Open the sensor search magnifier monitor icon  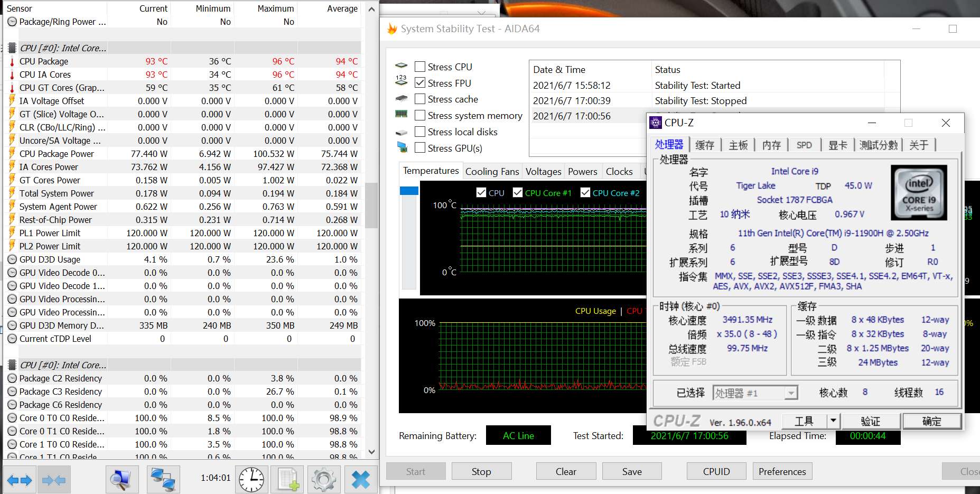[x=121, y=480]
